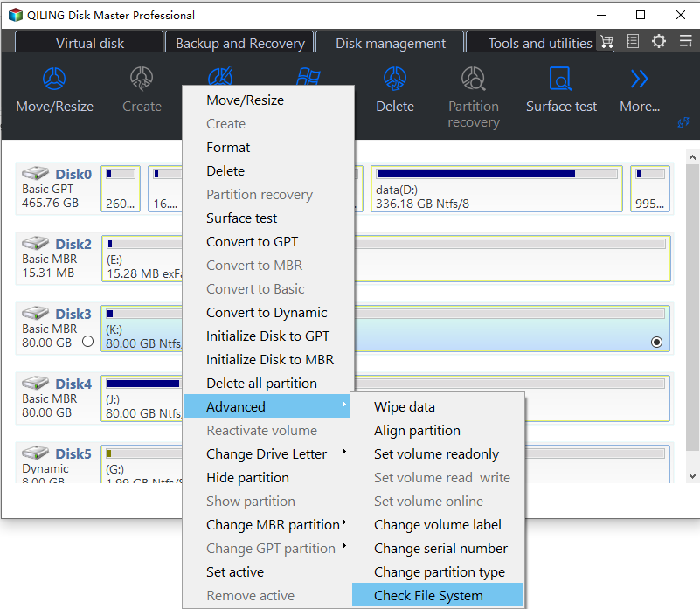
Task: Switch to the Disk management tab
Action: point(390,43)
